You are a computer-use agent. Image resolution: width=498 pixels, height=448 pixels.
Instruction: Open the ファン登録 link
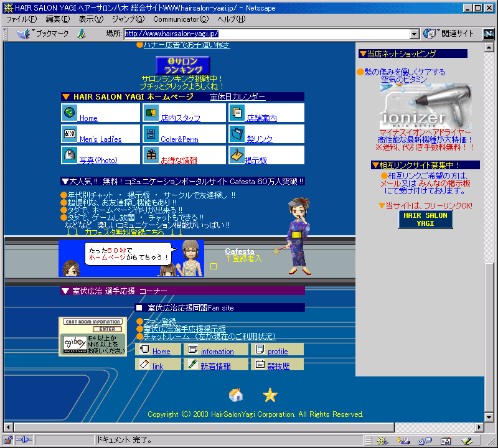pyautogui.click(x=160, y=321)
